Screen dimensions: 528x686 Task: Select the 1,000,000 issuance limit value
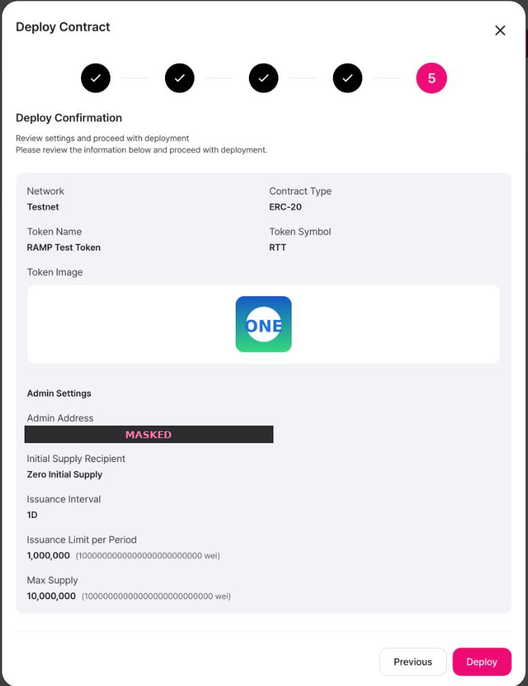[x=48, y=556]
